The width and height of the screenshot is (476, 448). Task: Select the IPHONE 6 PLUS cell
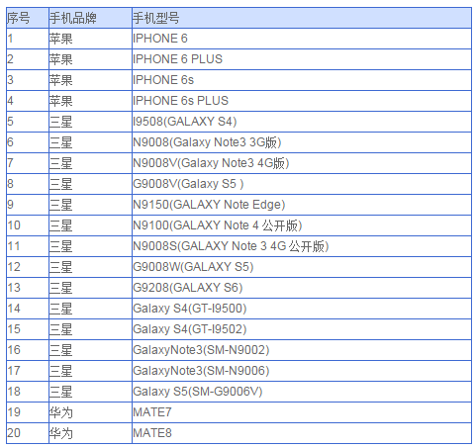click(302, 59)
